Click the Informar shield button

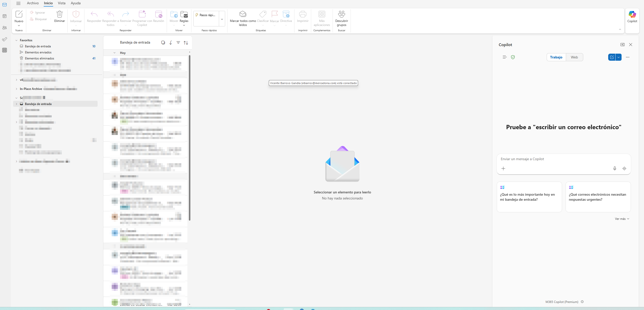(x=76, y=17)
